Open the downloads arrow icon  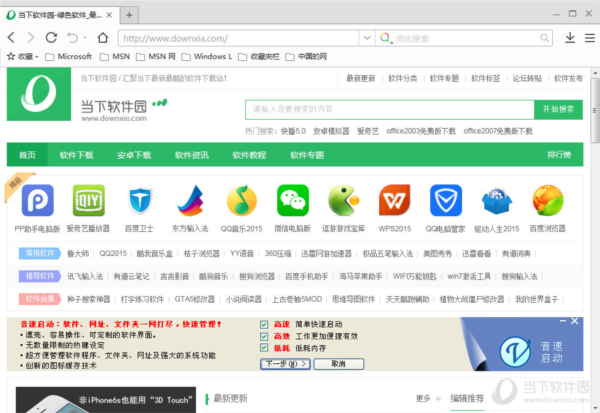[570, 38]
